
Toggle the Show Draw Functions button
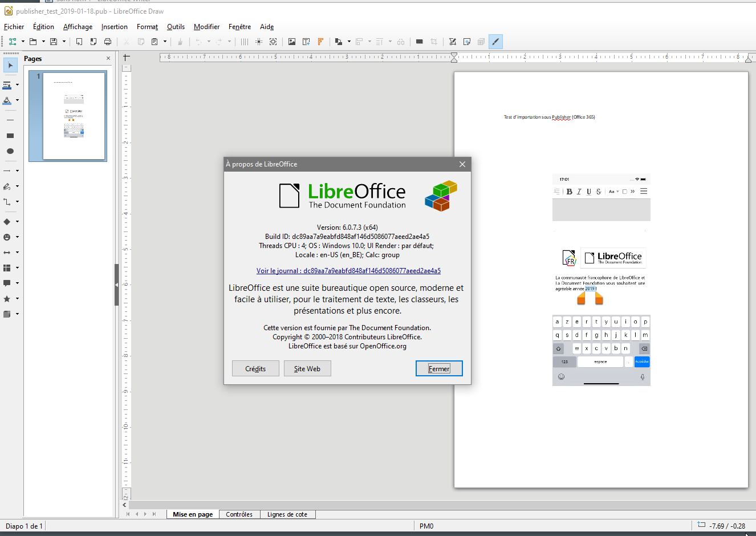(495, 42)
